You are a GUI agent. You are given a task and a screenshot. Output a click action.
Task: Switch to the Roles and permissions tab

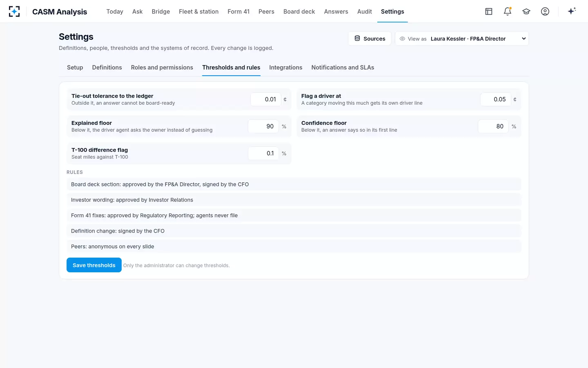click(x=162, y=67)
